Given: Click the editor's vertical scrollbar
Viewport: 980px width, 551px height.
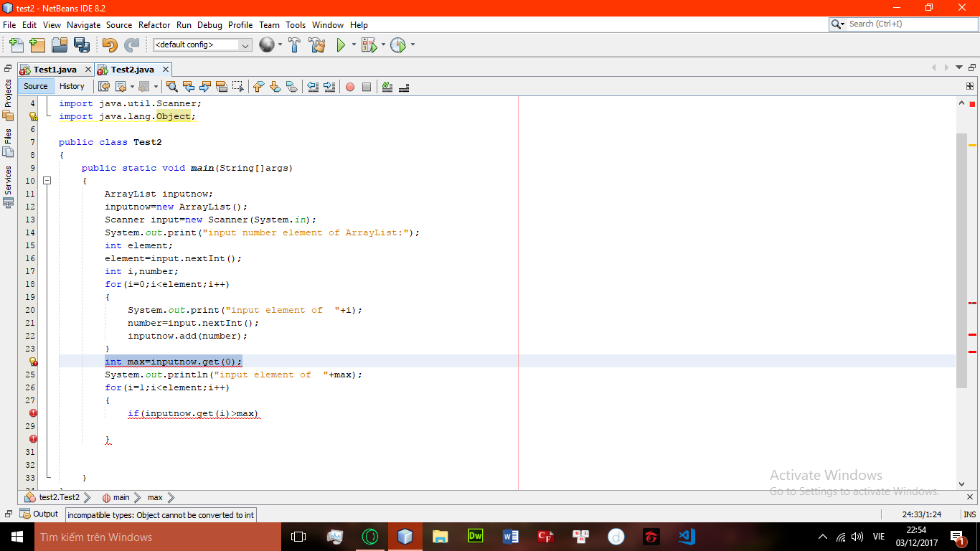Looking at the screenshot, I should pos(961,258).
